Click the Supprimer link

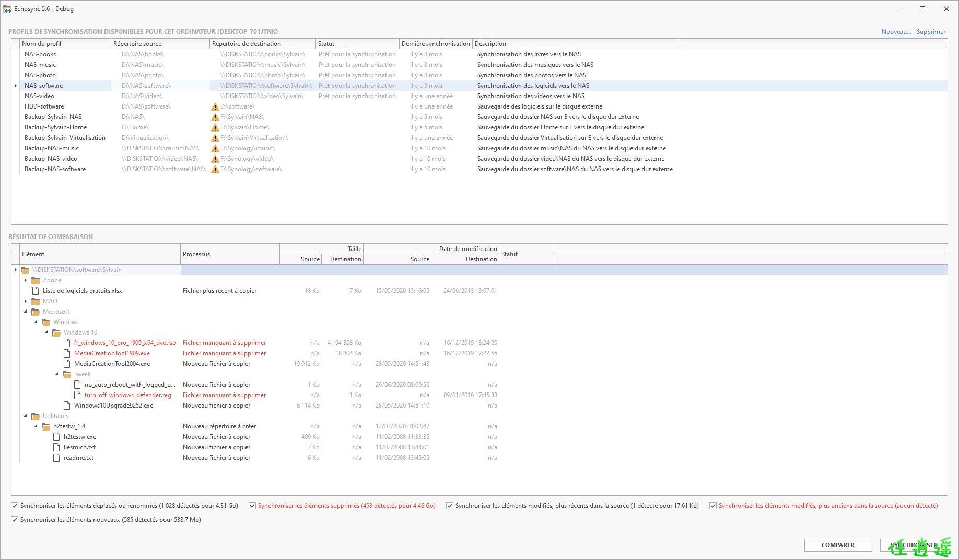[x=931, y=32]
